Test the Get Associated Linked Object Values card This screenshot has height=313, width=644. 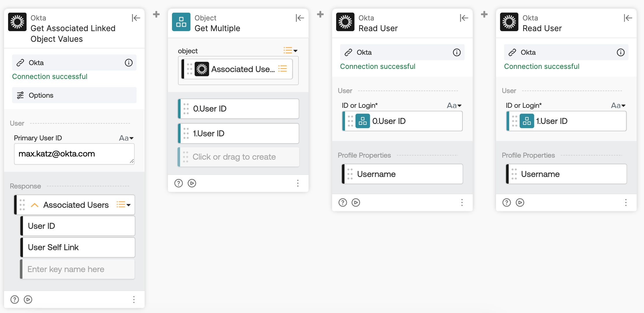28,299
